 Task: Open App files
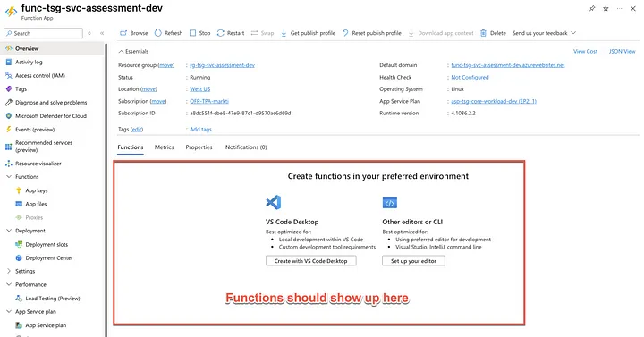(36, 204)
